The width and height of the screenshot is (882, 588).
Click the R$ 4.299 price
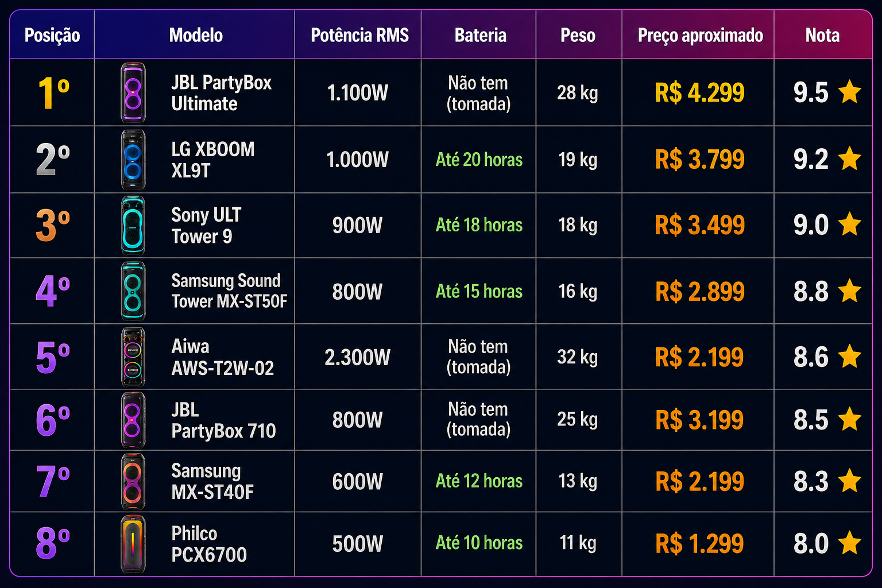pyautogui.click(x=699, y=92)
